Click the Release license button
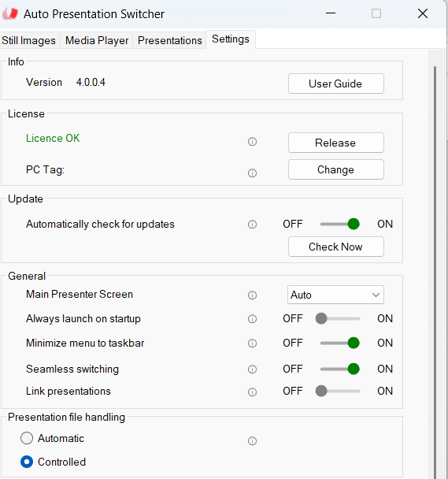Screen dimensions: 448x479 [336, 143]
